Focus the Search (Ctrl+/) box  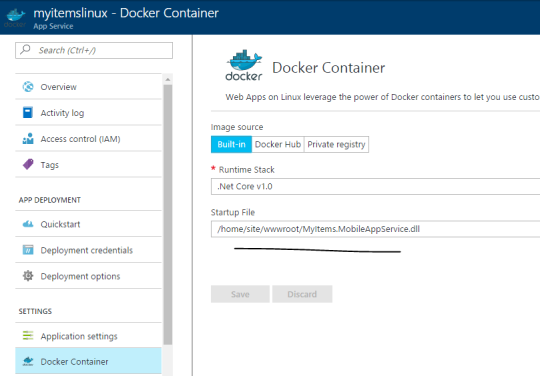[x=94, y=50]
